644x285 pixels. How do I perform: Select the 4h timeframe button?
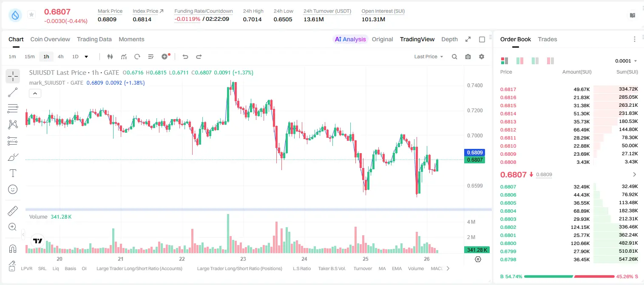tap(60, 57)
